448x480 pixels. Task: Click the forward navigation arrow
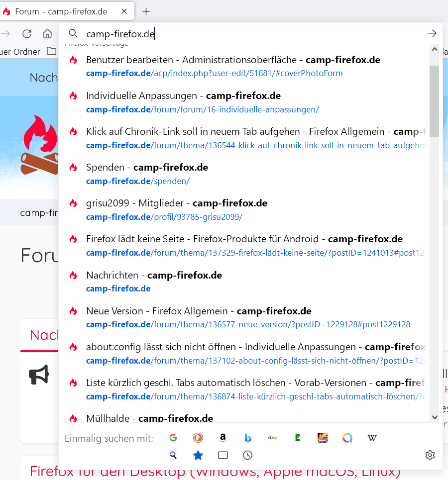pyautogui.click(x=5, y=34)
